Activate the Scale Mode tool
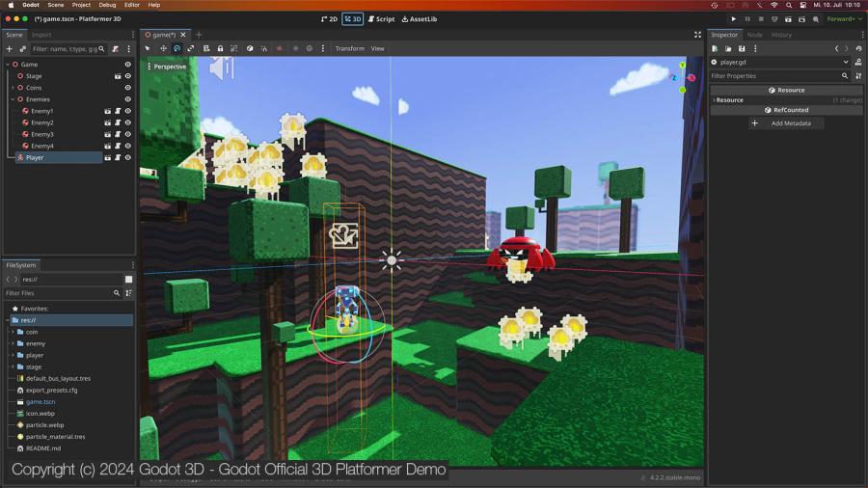Image resolution: width=868 pixels, height=488 pixels. tap(191, 48)
